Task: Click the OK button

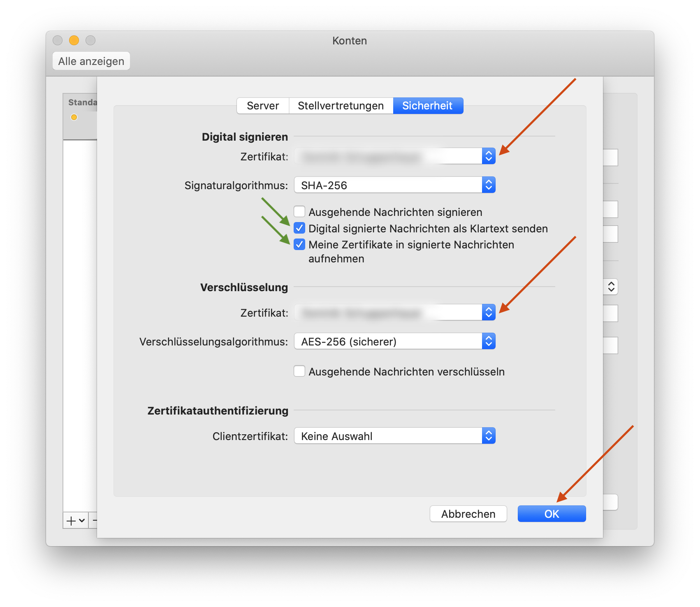Action: click(552, 514)
